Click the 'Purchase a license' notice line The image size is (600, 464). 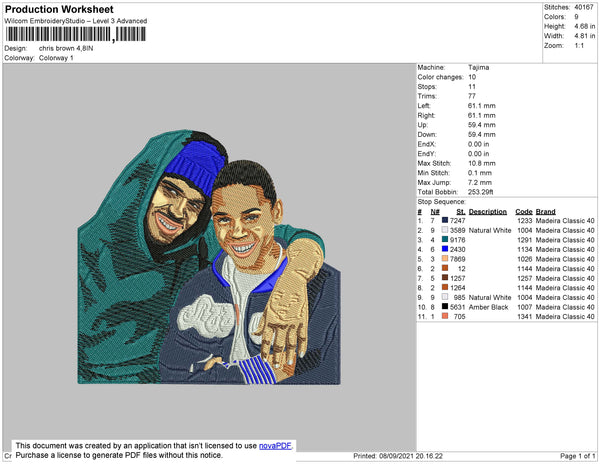click(119, 455)
